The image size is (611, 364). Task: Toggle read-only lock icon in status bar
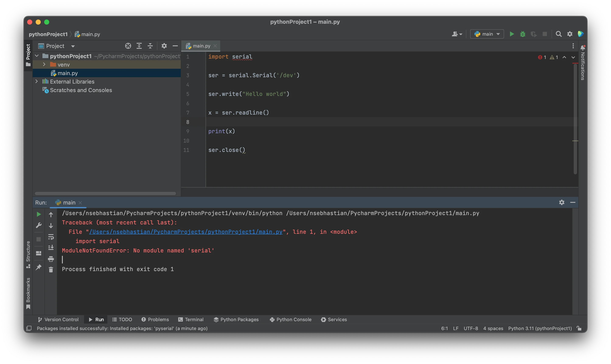click(x=579, y=328)
